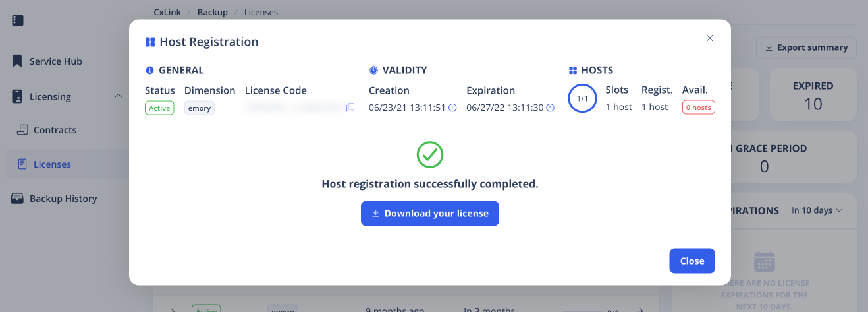Click the app logo at top left

click(18, 20)
